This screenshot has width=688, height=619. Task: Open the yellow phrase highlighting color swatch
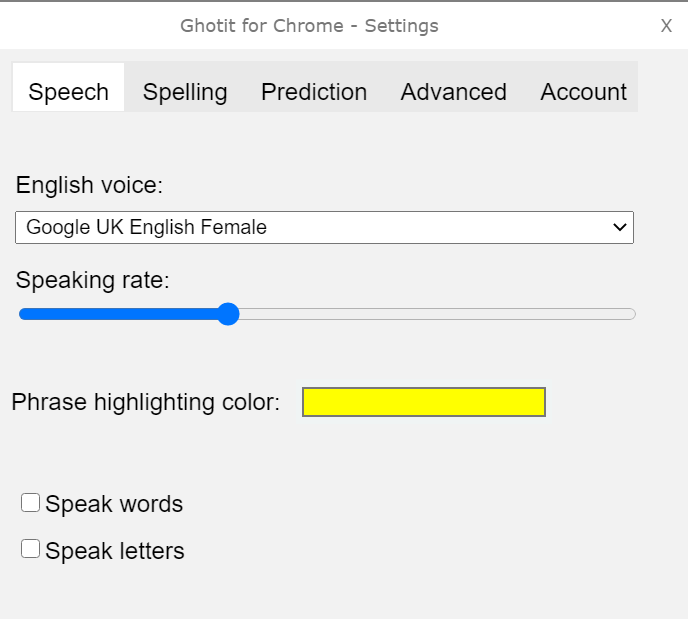(424, 402)
